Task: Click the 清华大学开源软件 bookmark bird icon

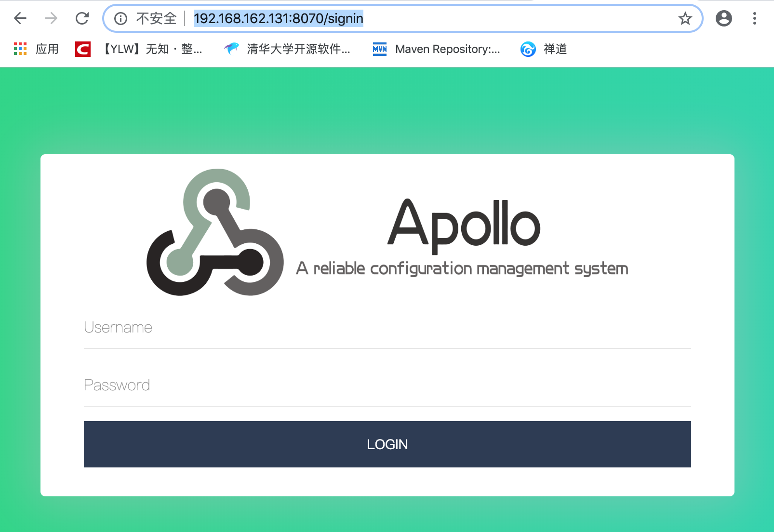Action: point(231,49)
